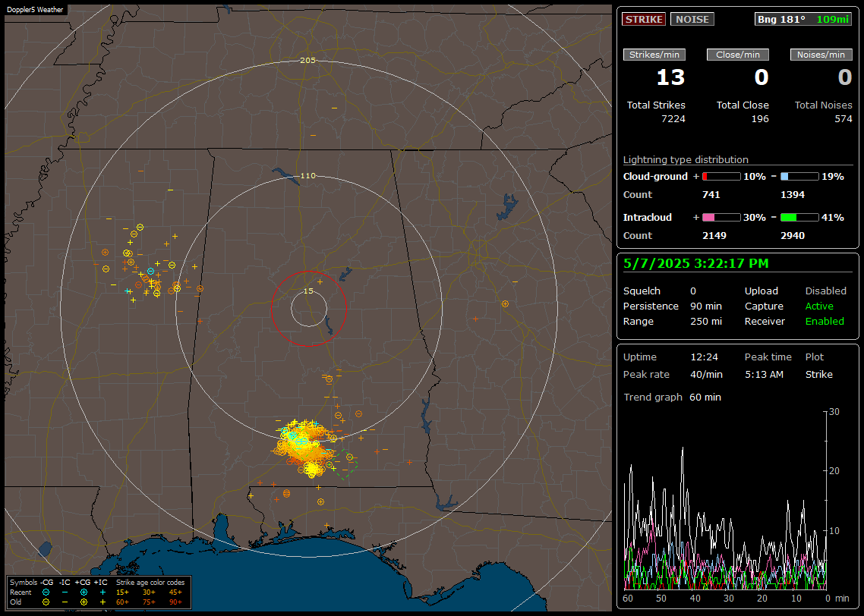Click the negative intracloud count 2940
The height and width of the screenshot is (616, 864).
click(x=793, y=236)
